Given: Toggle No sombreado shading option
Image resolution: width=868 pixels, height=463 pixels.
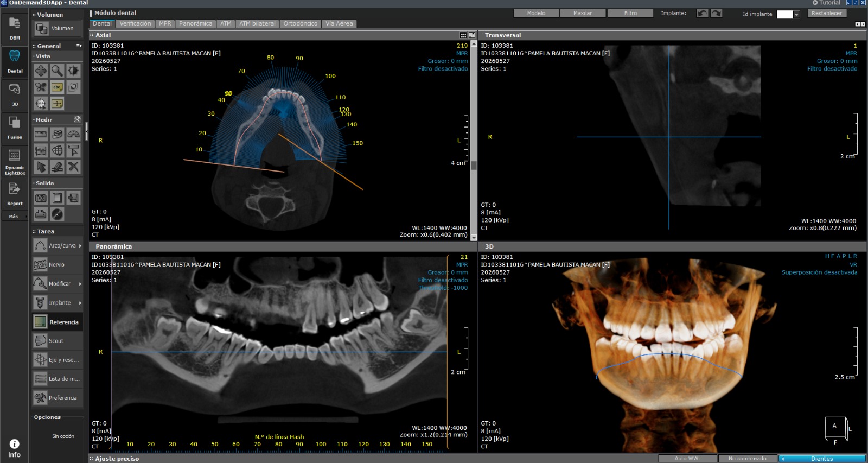Looking at the screenshot, I should [748, 459].
